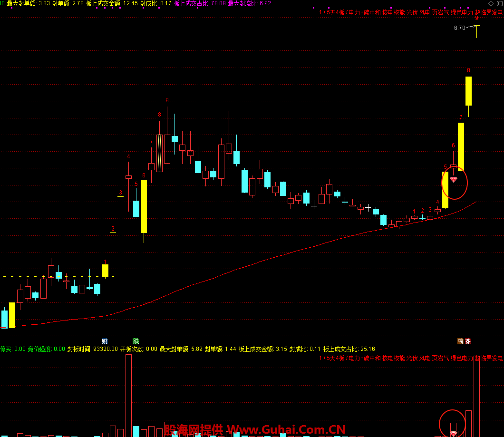Click the tall red volume bar on left
The height and width of the screenshot is (437, 504).
click(x=128, y=396)
